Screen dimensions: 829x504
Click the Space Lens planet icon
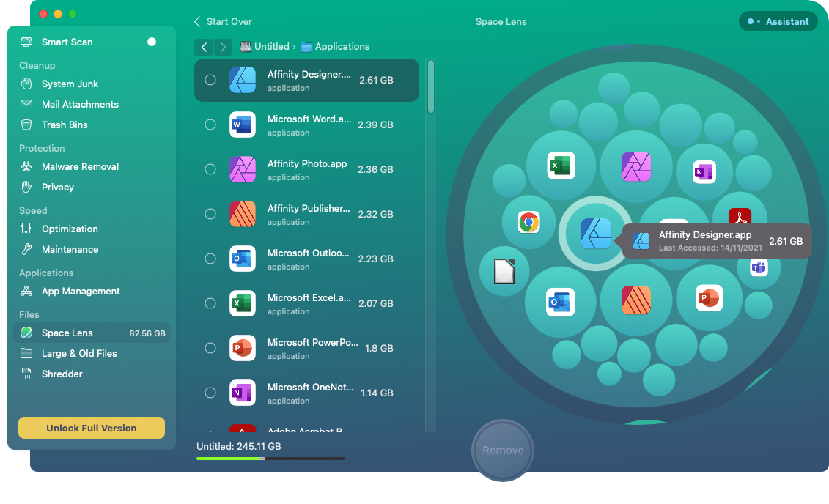point(26,333)
